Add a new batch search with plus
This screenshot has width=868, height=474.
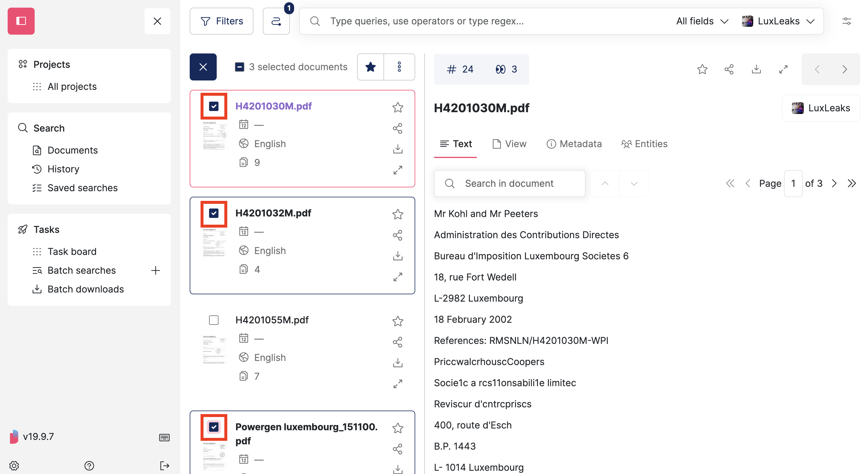click(155, 270)
